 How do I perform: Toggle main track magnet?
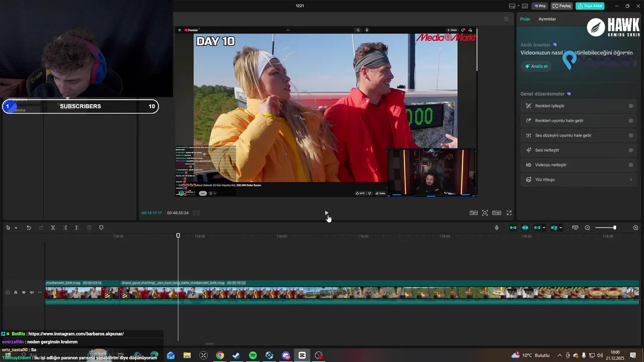(513, 228)
